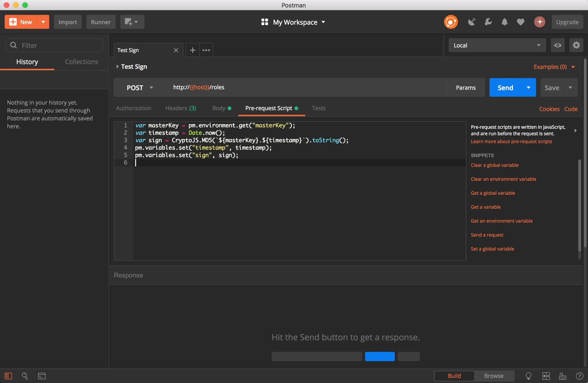Click the Send button

coord(505,88)
